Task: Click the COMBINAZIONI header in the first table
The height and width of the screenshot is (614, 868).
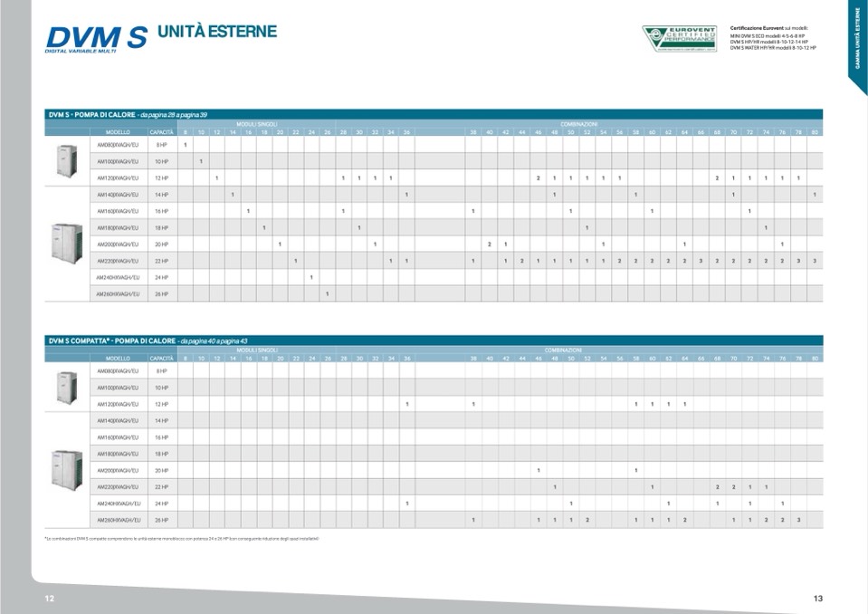Action: point(578,123)
